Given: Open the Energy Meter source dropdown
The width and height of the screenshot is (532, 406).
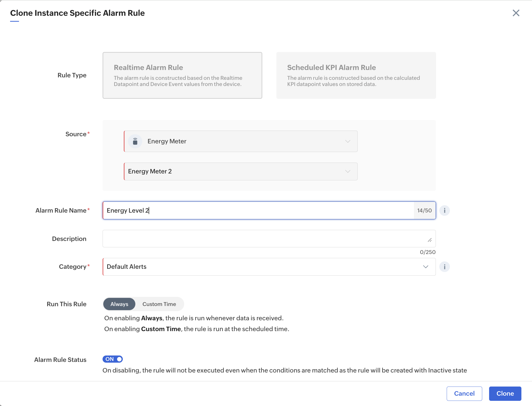Looking at the screenshot, I should 240,141.
